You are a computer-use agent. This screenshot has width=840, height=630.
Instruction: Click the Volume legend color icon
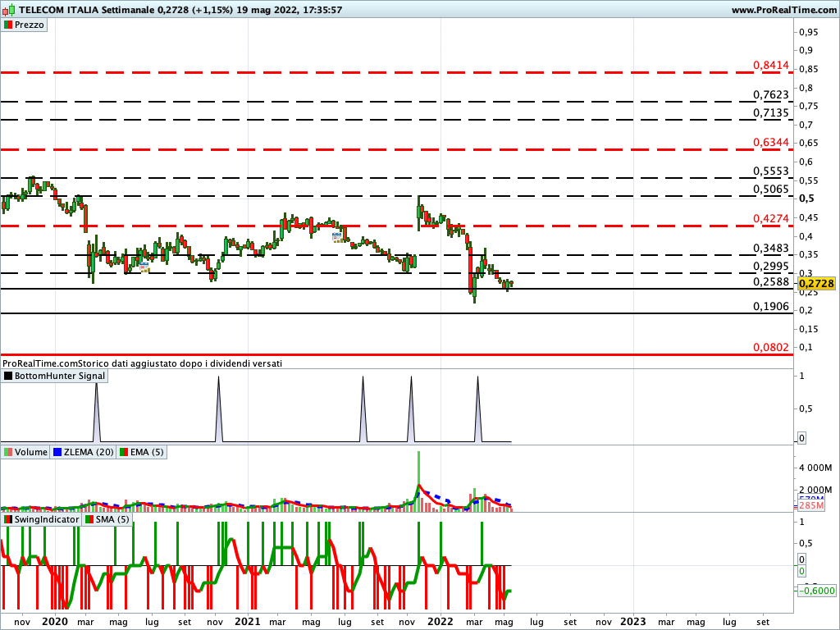(8, 452)
